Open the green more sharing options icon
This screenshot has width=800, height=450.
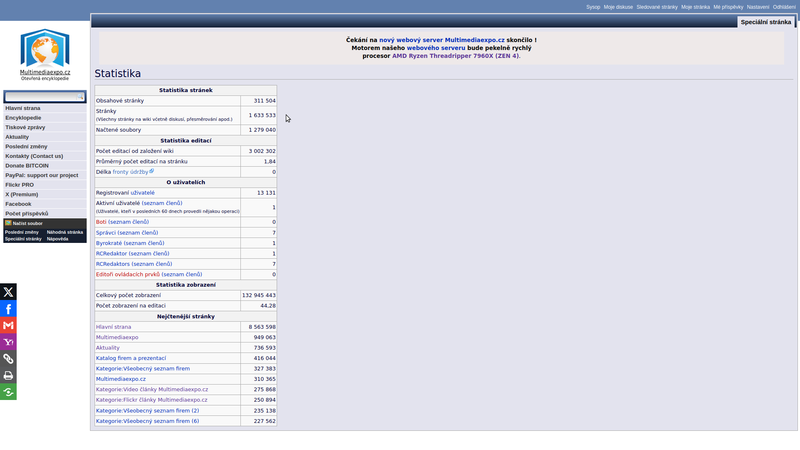click(x=8, y=392)
